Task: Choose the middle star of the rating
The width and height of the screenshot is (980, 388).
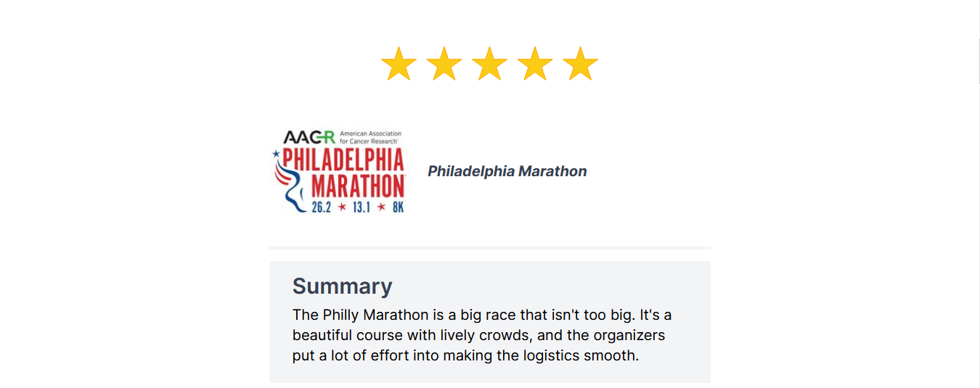Action: click(x=490, y=64)
